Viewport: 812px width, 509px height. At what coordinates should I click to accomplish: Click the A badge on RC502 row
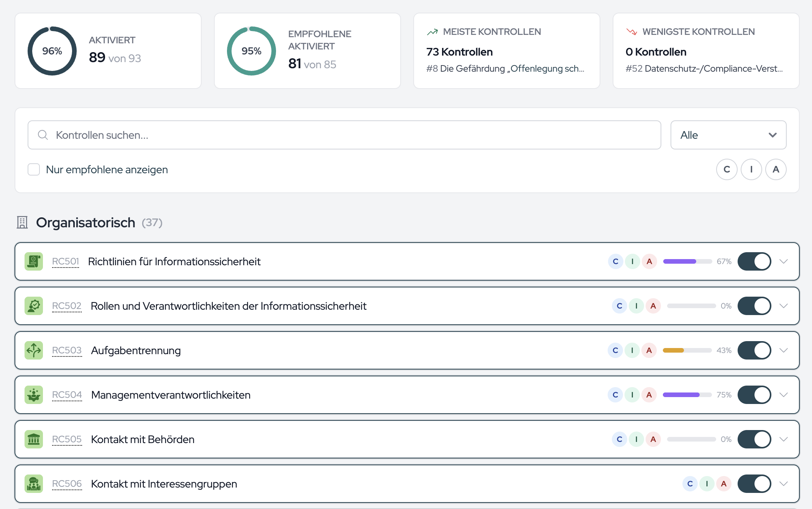653,306
